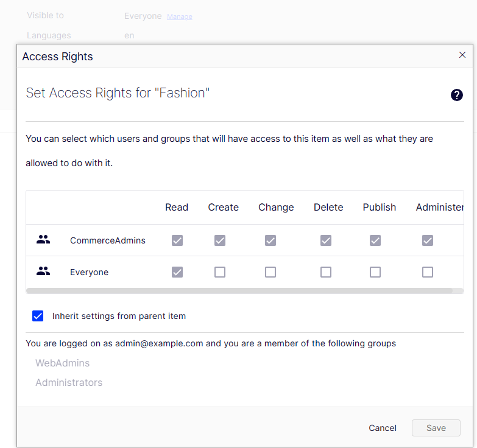Select the CommerceAdmins row label
The height and width of the screenshot is (448, 477).
108,240
